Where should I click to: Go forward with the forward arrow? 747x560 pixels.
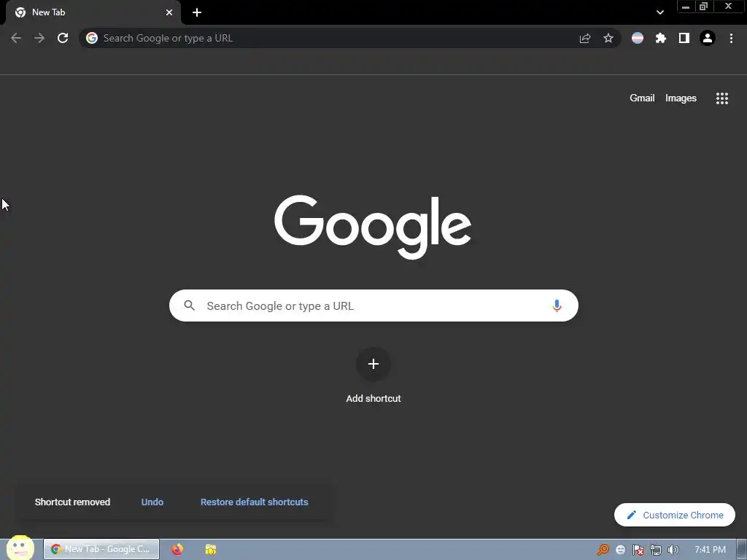(x=39, y=38)
